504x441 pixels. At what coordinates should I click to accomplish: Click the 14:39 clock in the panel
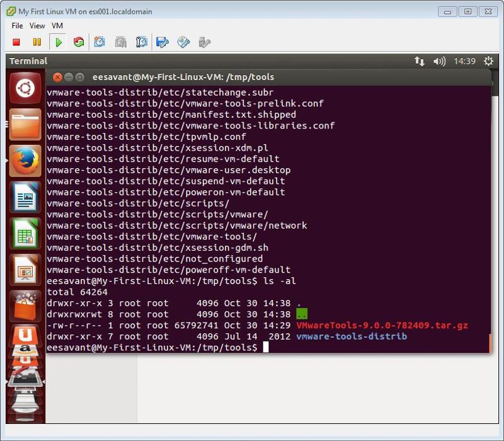464,61
